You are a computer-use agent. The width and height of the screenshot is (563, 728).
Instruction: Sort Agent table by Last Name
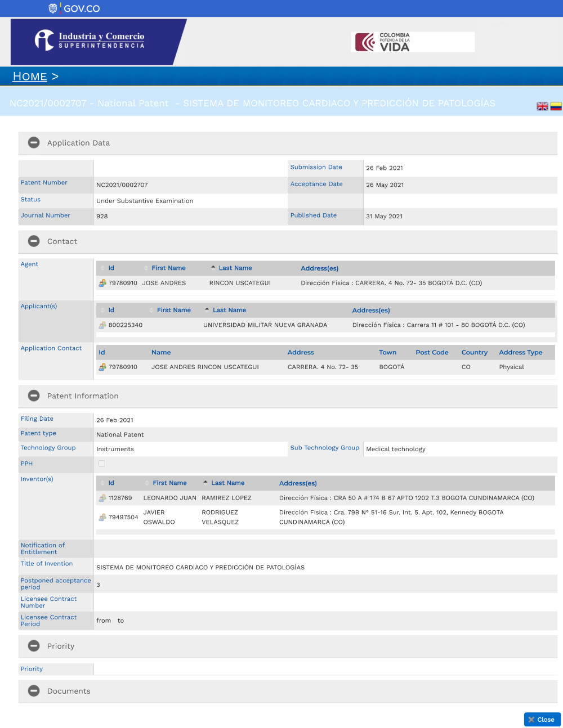coord(235,268)
